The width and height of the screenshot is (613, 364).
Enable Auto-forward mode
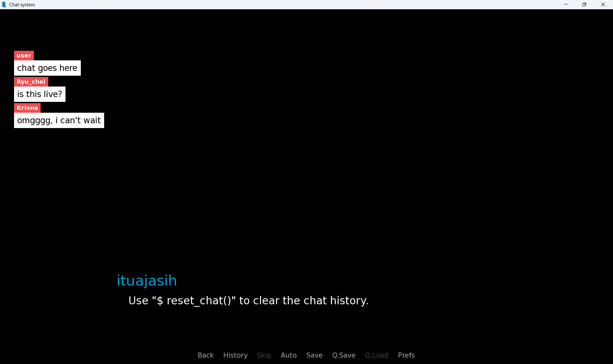288,355
